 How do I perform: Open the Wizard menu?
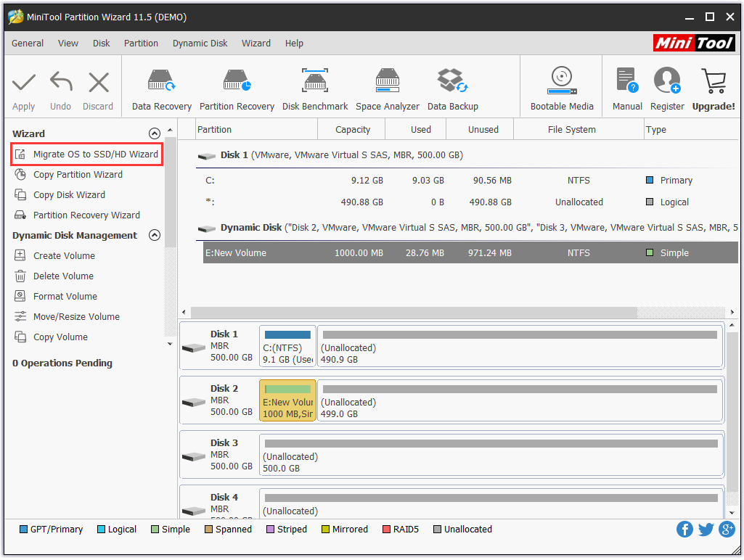point(256,44)
